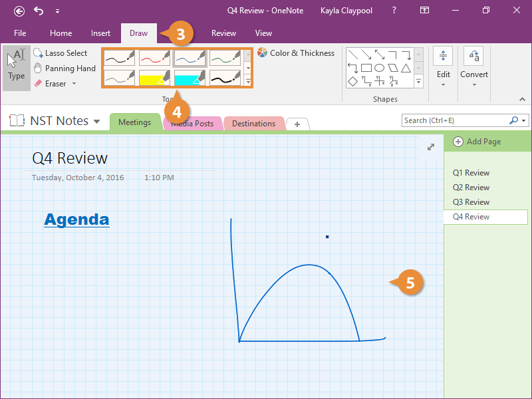Activate the Lasso Select tool
Image resolution: width=532 pixels, height=399 pixels.
60,53
